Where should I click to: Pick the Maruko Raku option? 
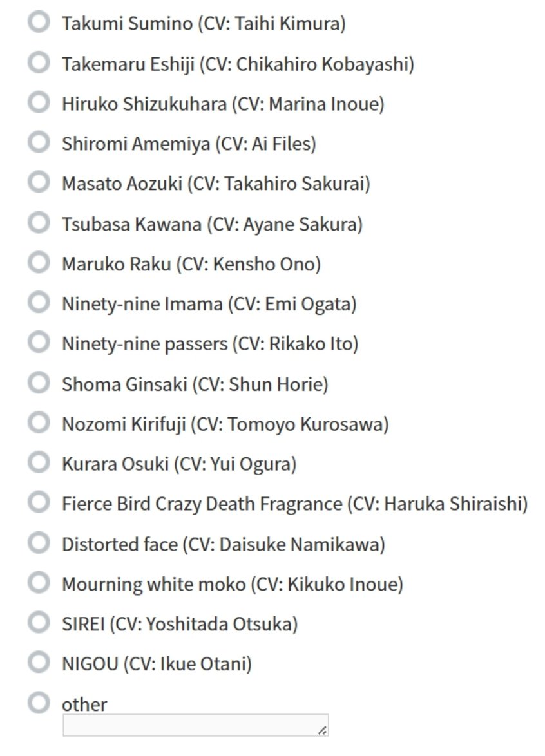(39, 263)
